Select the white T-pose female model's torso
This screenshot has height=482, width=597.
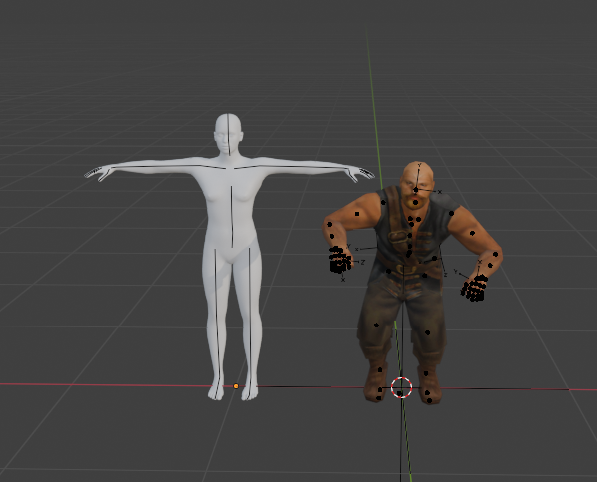231,213
